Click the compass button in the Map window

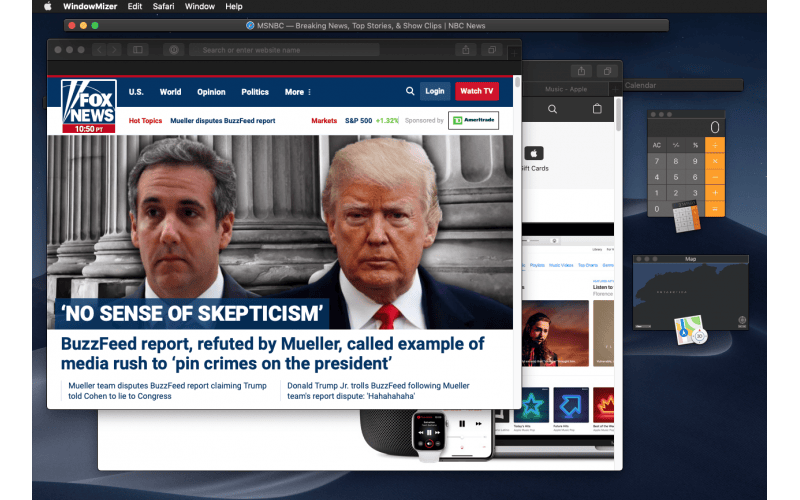tap(742, 320)
